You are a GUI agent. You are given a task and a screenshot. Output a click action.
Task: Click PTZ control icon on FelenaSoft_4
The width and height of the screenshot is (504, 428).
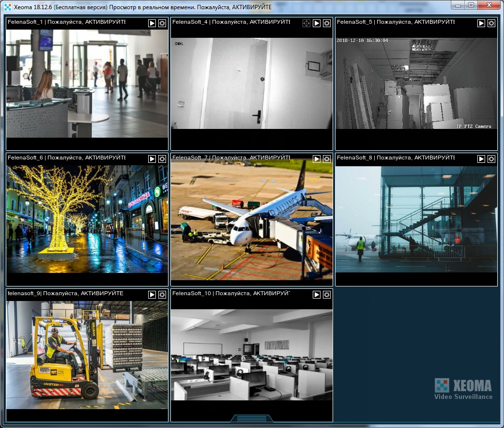[306, 23]
